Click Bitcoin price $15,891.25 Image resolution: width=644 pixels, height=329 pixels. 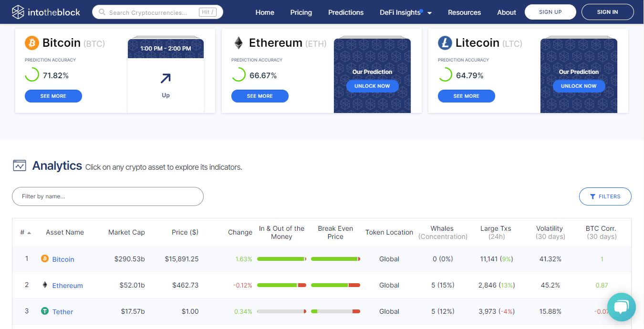[x=182, y=259]
